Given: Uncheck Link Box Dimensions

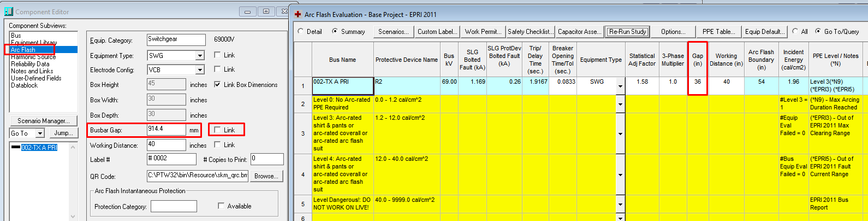Looking at the screenshot, I should (x=218, y=85).
